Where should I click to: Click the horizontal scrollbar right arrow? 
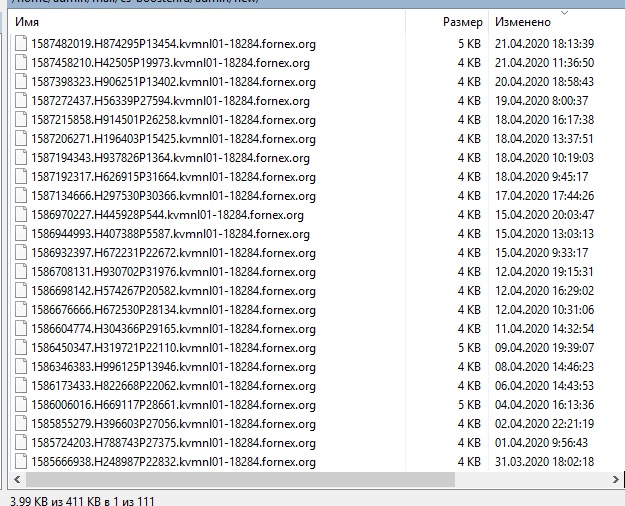616,479
